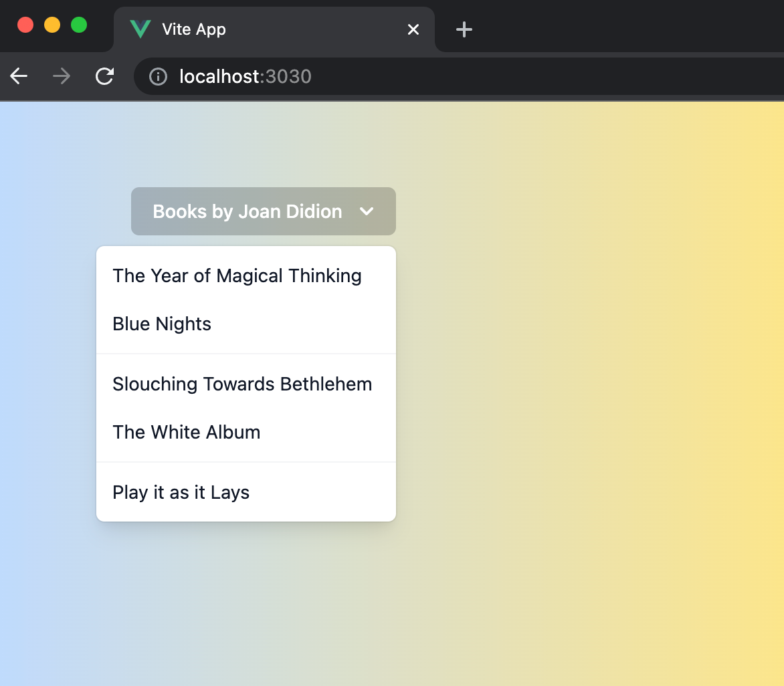Click the back navigation arrow

pos(18,76)
